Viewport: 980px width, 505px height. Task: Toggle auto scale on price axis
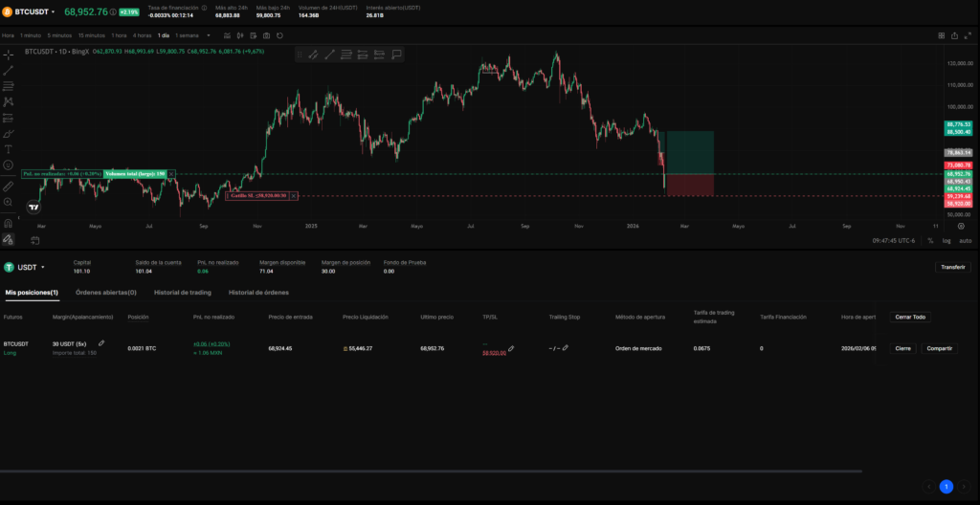pyautogui.click(x=965, y=240)
